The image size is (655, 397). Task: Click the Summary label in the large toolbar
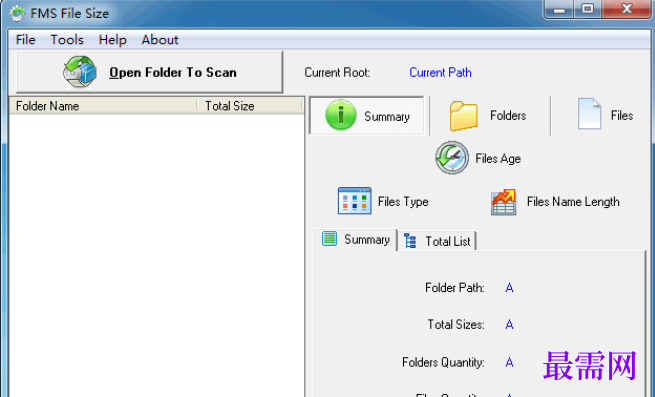(387, 117)
